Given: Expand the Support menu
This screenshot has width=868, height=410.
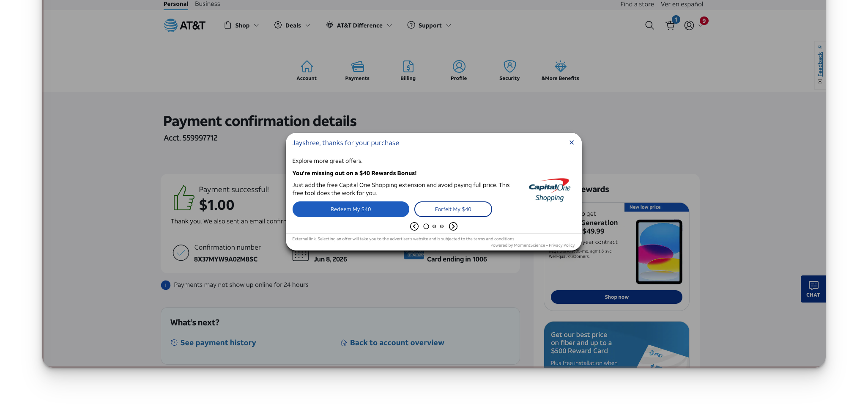Looking at the screenshot, I should pyautogui.click(x=429, y=25).
